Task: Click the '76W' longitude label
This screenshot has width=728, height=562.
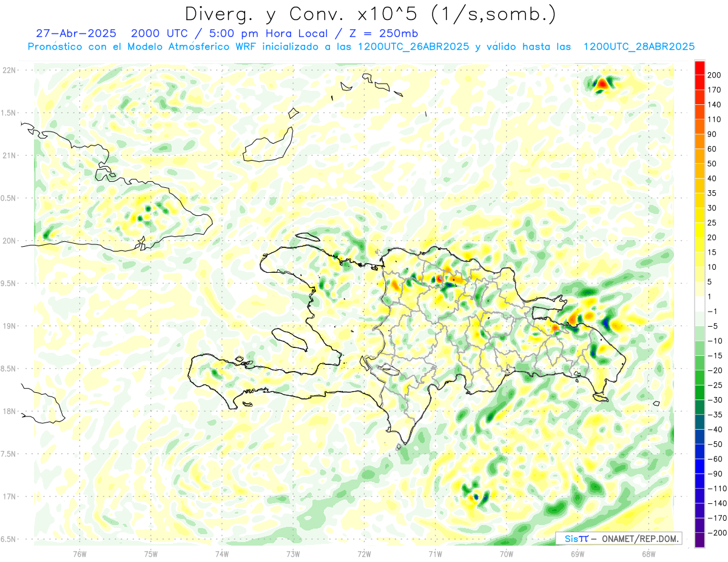Action: click(x=79, y=554)
